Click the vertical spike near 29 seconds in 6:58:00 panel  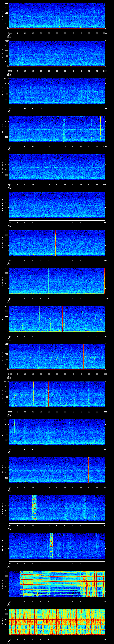pos(56,243)
